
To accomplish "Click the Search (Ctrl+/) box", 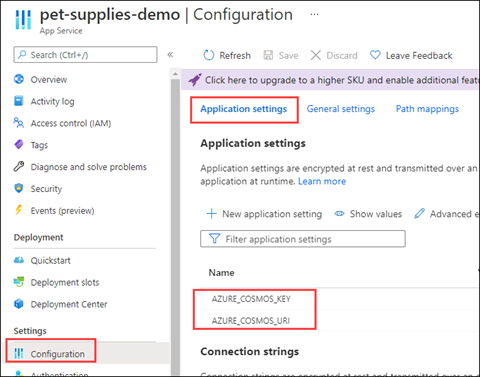I will pos(85,55).
